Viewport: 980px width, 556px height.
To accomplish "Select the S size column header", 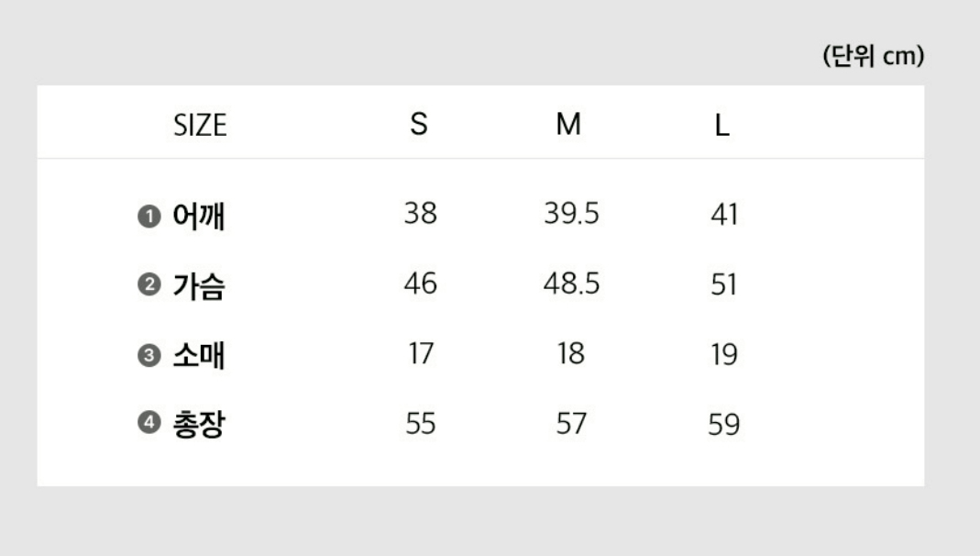I will coord(419,124).
